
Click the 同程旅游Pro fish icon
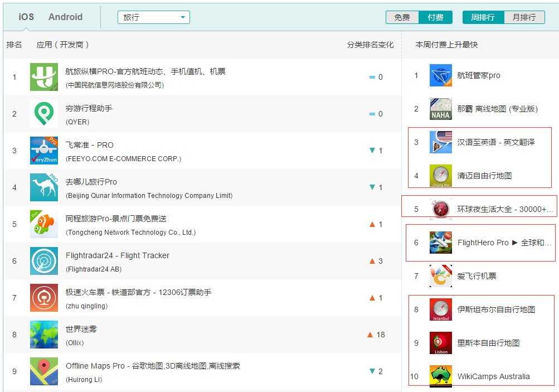44,224
